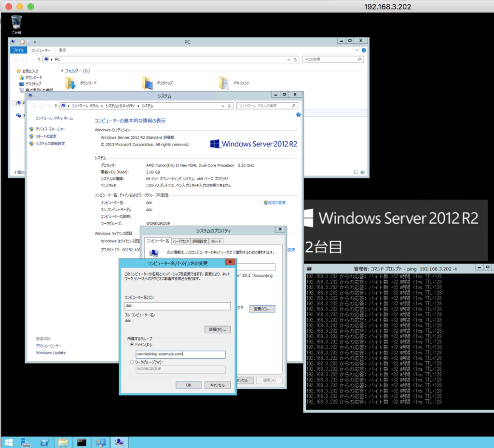Open the Command Prompt window system icon

(x=309, y=269)
